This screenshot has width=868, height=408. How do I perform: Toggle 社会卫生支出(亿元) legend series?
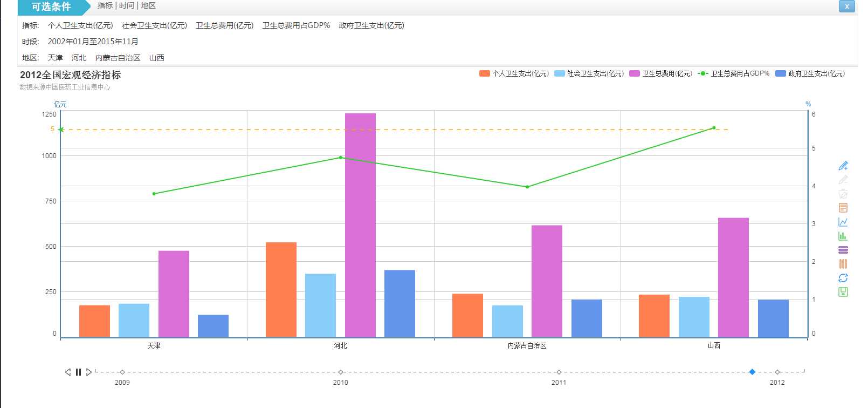pos(589,73)
